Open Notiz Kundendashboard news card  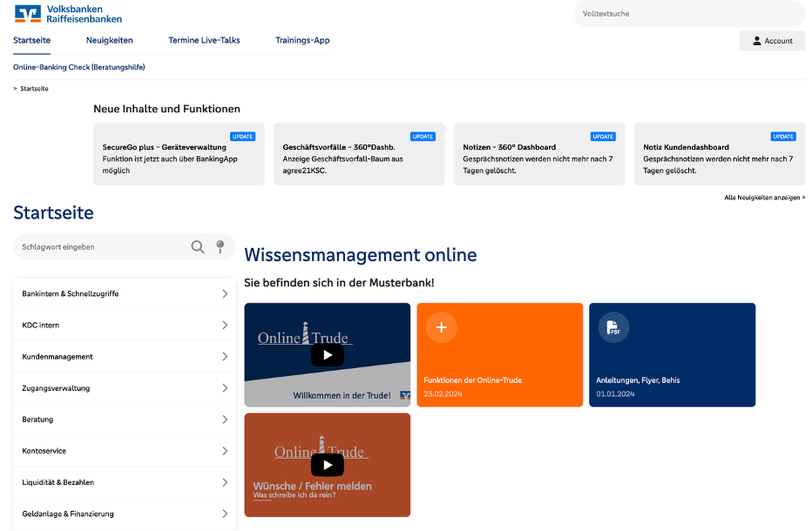coord(720,154)
